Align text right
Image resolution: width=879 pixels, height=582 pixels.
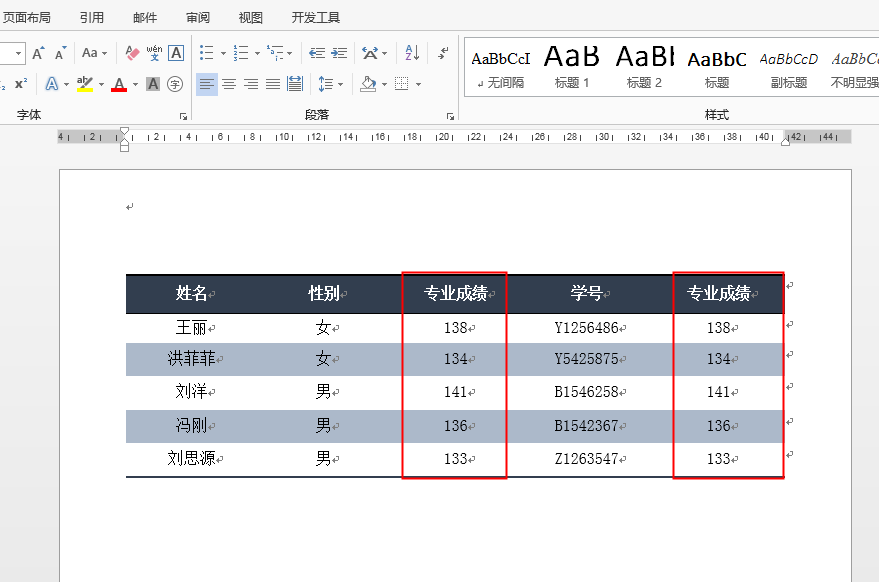pos(251,84)
